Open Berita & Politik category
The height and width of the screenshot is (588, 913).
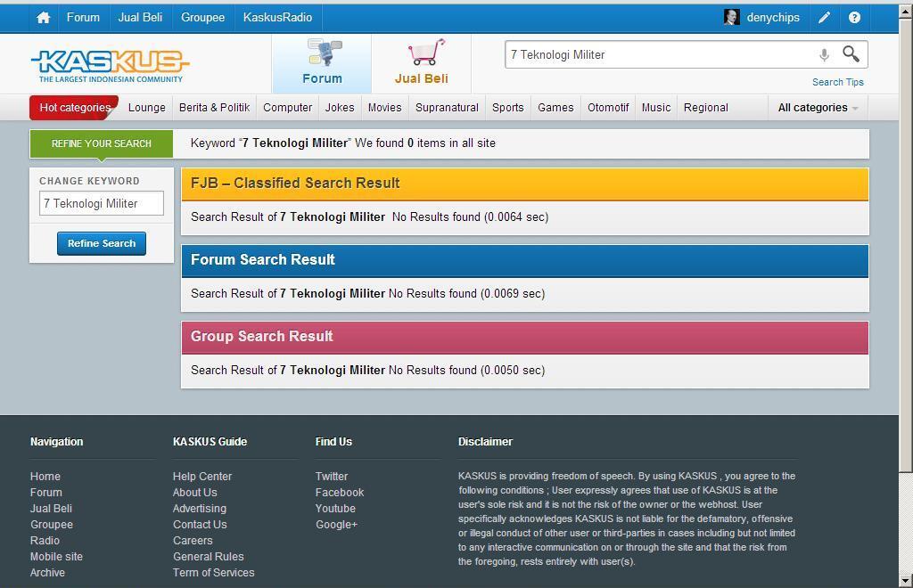(x=214, y=108)
